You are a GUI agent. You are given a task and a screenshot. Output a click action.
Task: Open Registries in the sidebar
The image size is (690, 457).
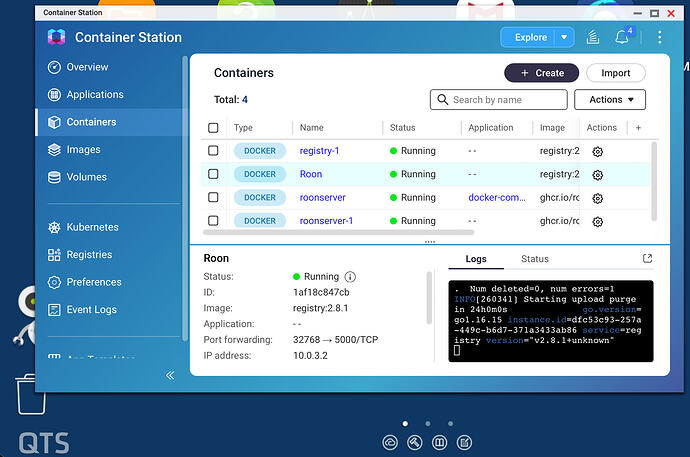[80, 255]
